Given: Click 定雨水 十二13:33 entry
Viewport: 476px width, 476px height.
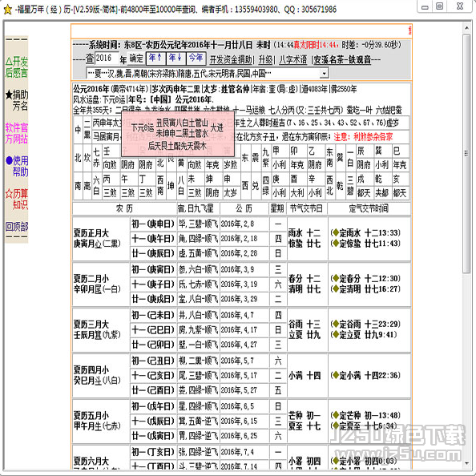Looking at the screenshot, I should tap(365, 233).
